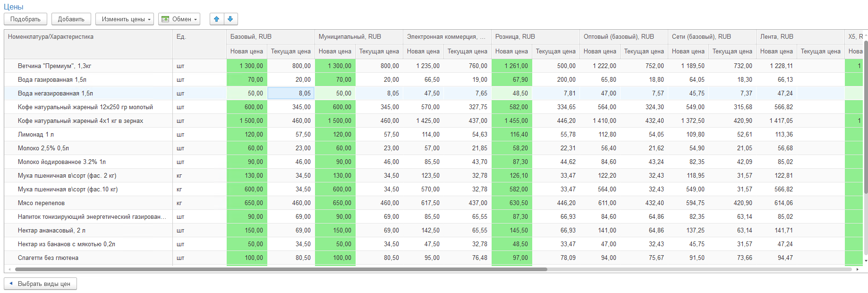
Task: Open the Изменить цены dropdown
Action: pos(125,19)
